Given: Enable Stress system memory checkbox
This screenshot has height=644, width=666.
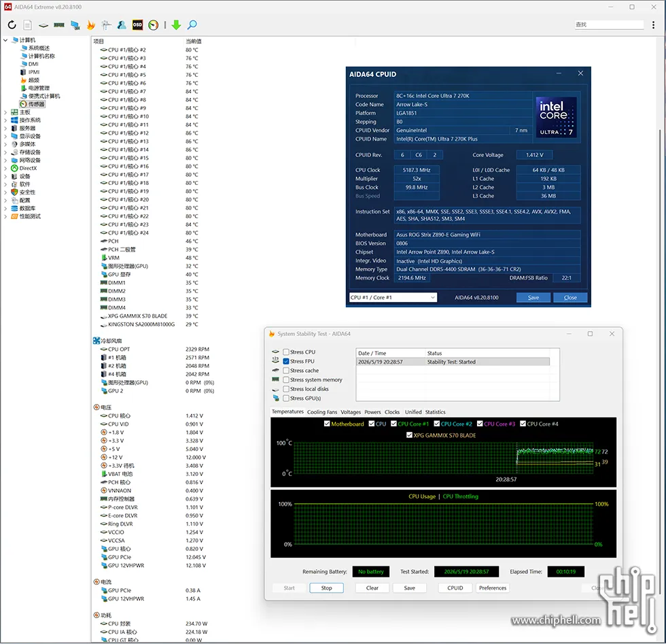Looking at the screenshot, I should pyautogui.click(x=286, y=379).
